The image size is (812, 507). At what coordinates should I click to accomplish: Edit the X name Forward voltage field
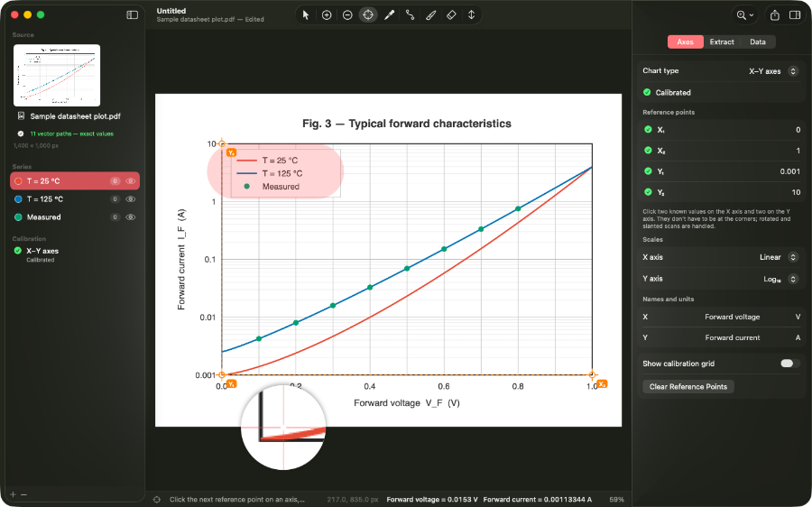732,317
